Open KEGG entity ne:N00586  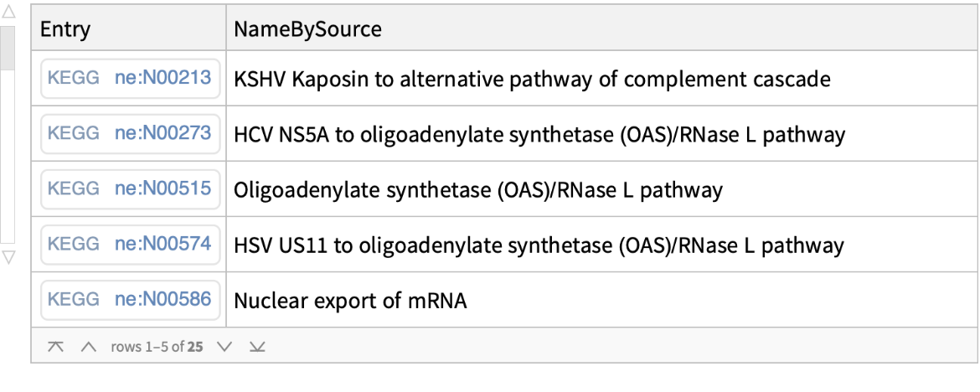[x=130, y=300]
